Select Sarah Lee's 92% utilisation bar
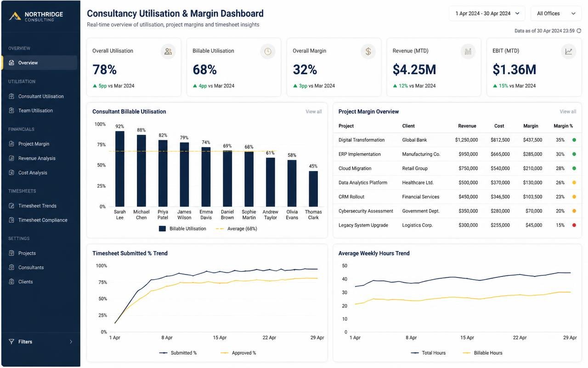Viewport: 588px width, 368px height. [120, 169]
